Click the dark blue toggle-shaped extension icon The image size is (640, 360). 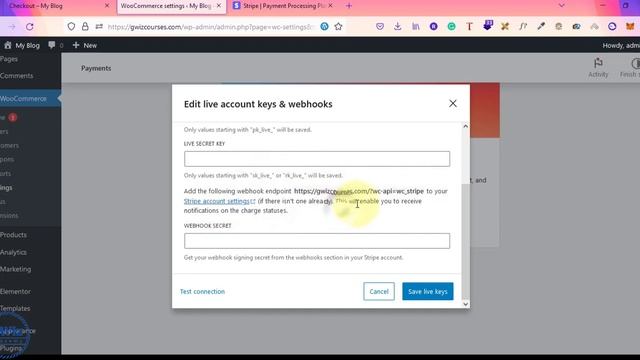(x=576, y=27)
